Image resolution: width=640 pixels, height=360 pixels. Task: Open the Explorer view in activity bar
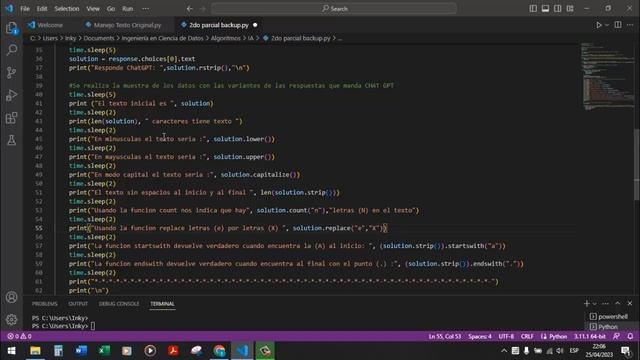click(x=11, y=28)
